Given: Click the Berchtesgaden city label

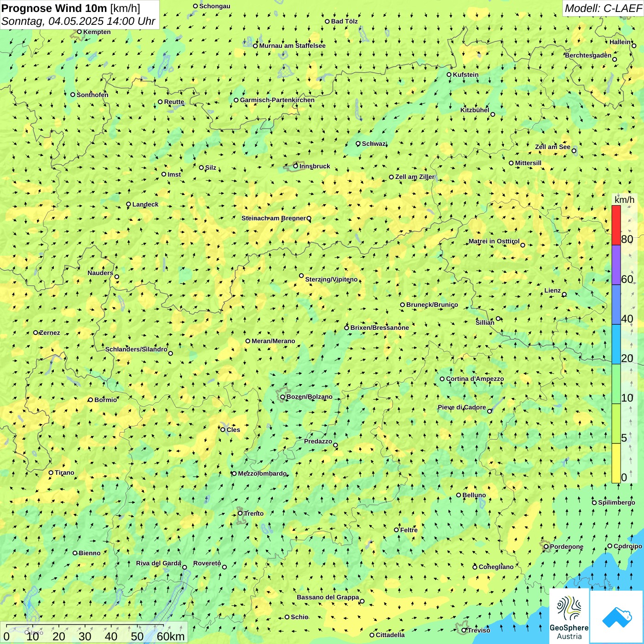Looking at the screenshot, I should click(x=588, y=55).
